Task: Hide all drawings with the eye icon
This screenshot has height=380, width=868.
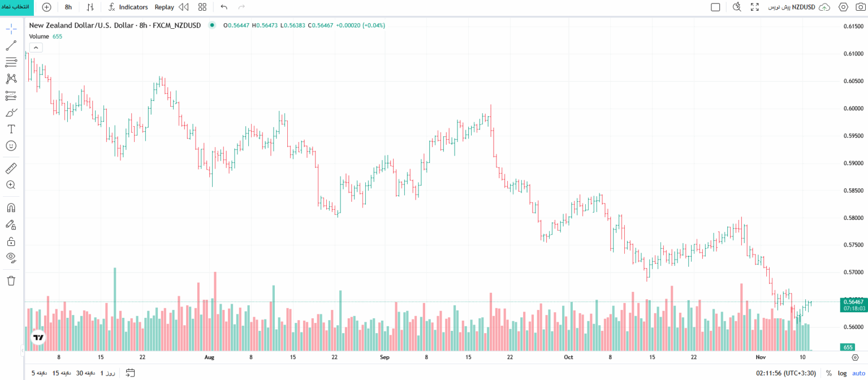Action: (x=11, y=258)
